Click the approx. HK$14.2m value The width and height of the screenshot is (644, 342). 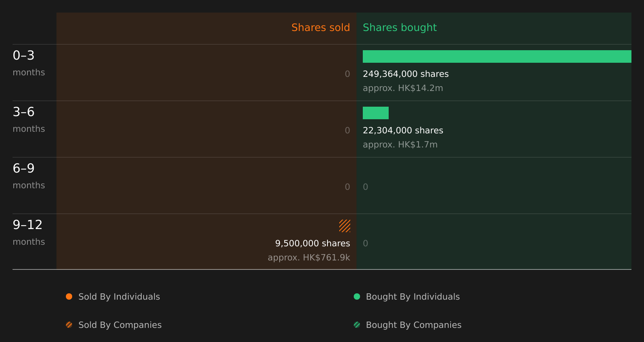click(x=403, y=88)
